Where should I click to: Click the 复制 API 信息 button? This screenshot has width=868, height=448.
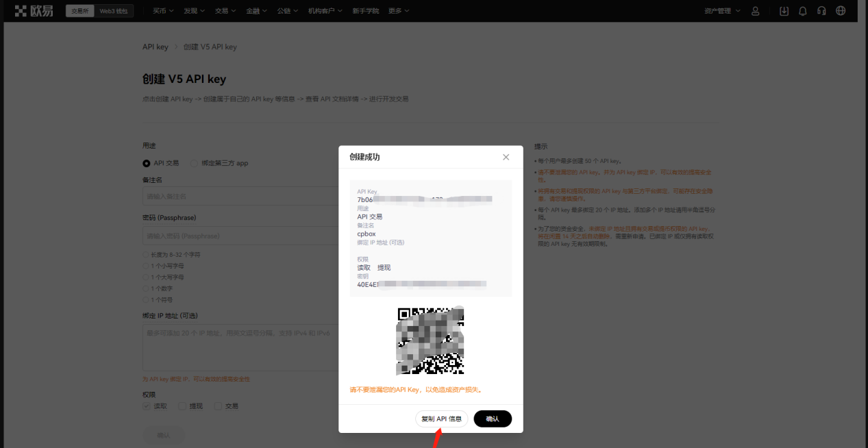coord(441,419)
